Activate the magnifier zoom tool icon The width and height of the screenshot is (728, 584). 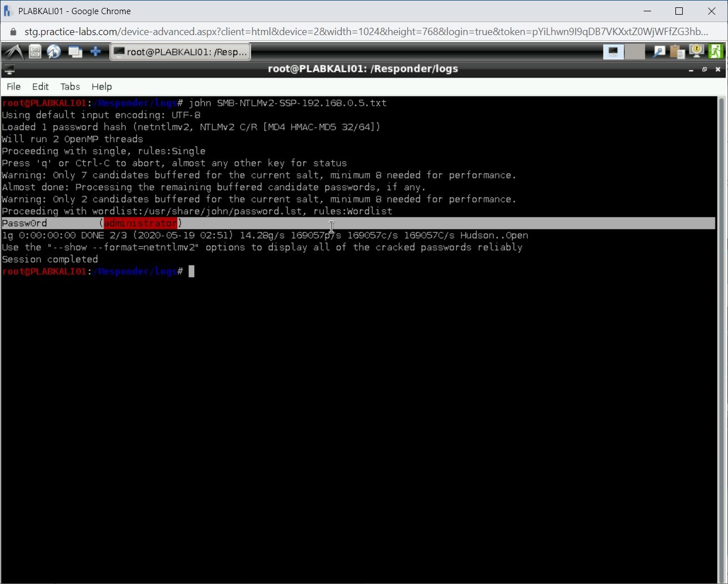click(658, 51)
